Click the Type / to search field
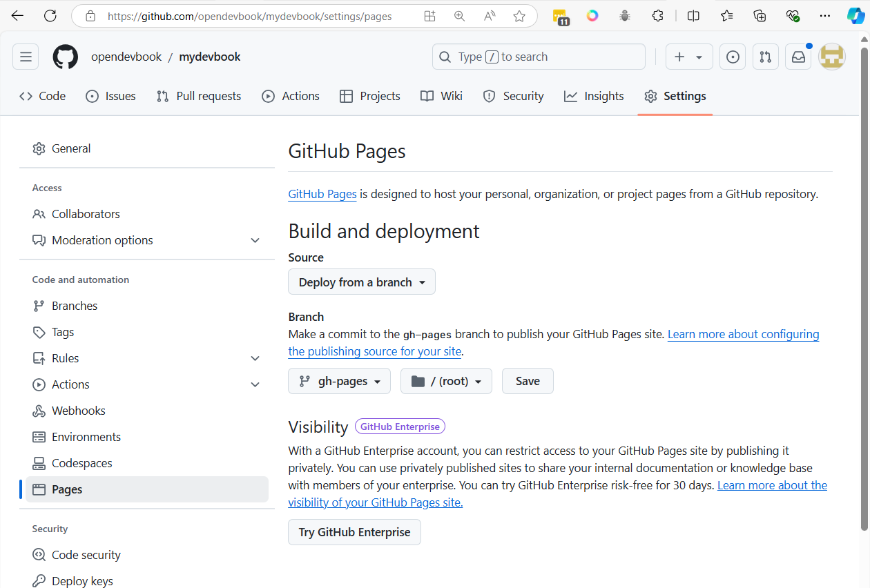The width and height of the screenshot is (870, 588). tap(539, 57)
